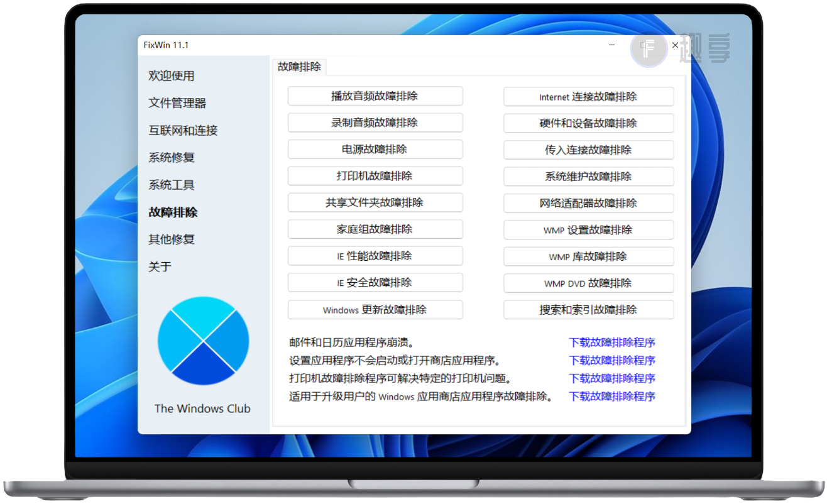Launch 电源故障排除

click(375, 150)
